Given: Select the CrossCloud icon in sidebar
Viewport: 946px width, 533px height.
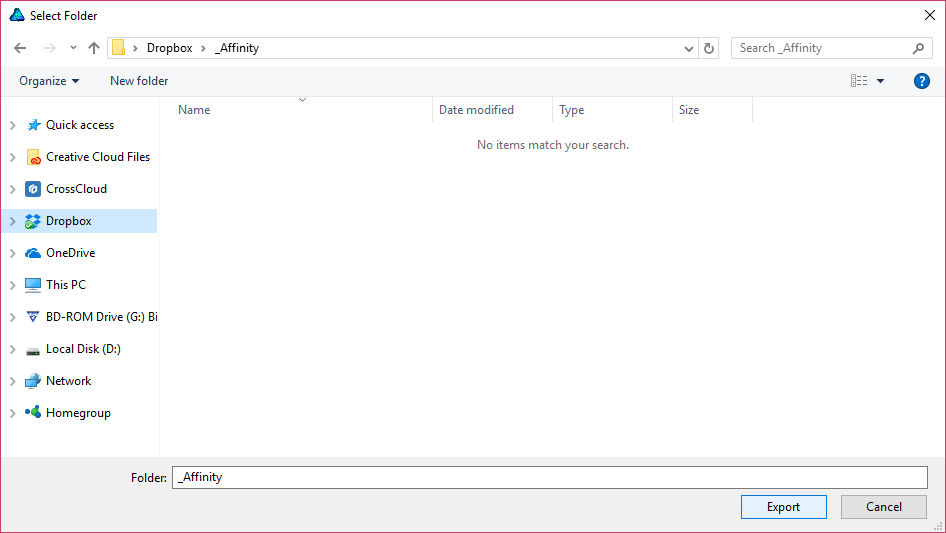Looking at the screenshot, I should tap(33, 189).
